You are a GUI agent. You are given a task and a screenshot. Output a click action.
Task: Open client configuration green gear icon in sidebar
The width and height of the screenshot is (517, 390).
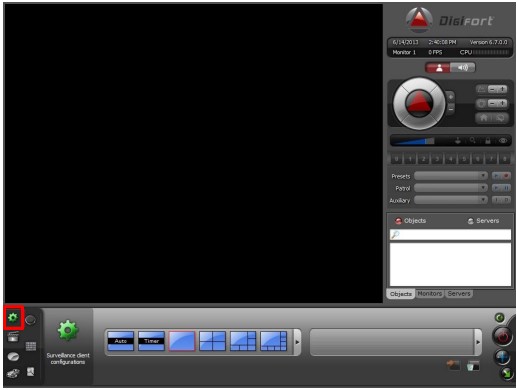pyautogui.click(x=13, y=317)
